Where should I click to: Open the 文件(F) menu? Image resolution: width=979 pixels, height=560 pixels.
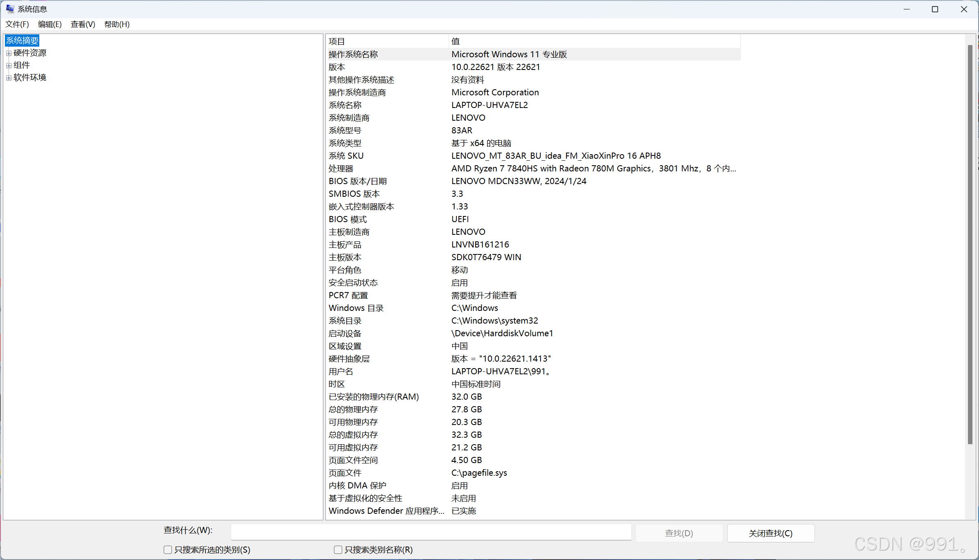point(17,24)
